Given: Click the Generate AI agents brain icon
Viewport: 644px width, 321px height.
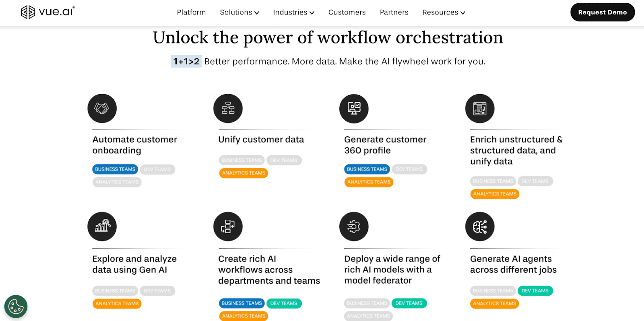Looking at the screenshot, I should (x=480, y=226).
